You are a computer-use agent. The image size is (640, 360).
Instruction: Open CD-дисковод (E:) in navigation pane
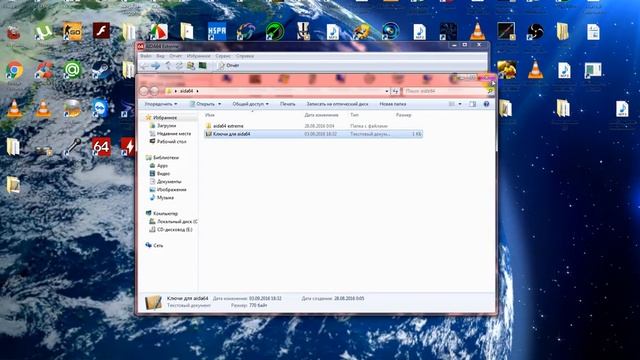point(174,230)
